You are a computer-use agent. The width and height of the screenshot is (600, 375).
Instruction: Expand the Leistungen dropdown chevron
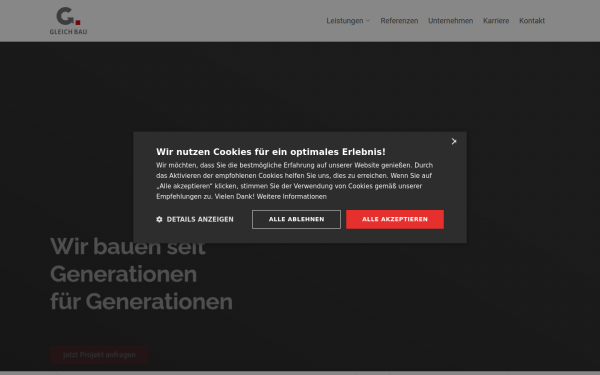tap(368, 21)
